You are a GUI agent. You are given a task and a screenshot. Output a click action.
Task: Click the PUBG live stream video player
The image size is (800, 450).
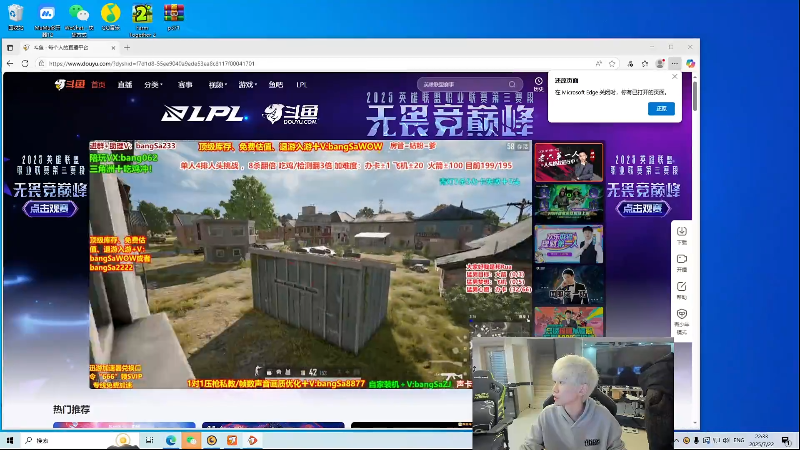pos(310,265)
